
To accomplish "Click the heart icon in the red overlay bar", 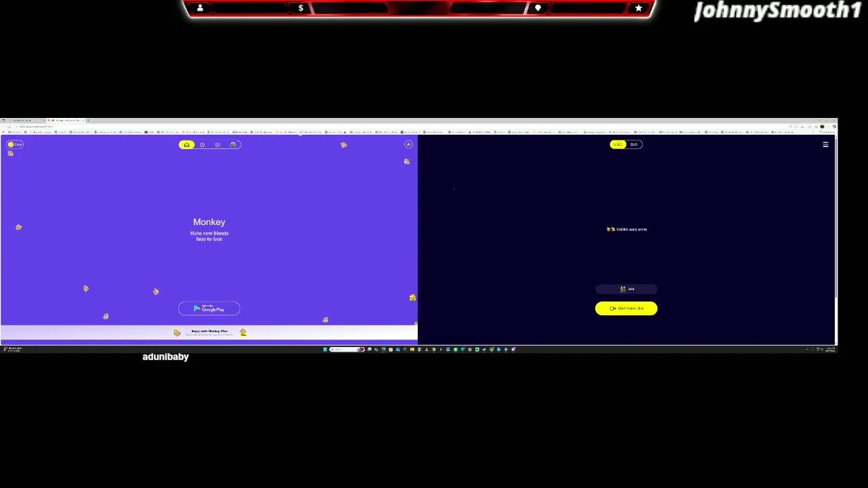I will point(538,8).
